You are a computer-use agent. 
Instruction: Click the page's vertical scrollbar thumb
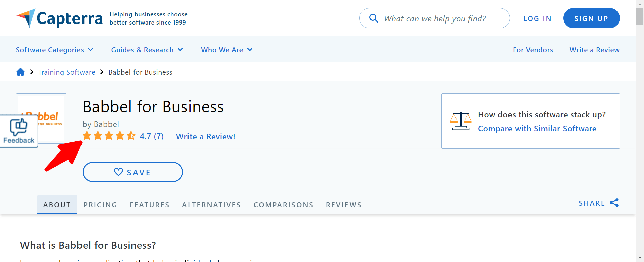click(x=640, y=17)
